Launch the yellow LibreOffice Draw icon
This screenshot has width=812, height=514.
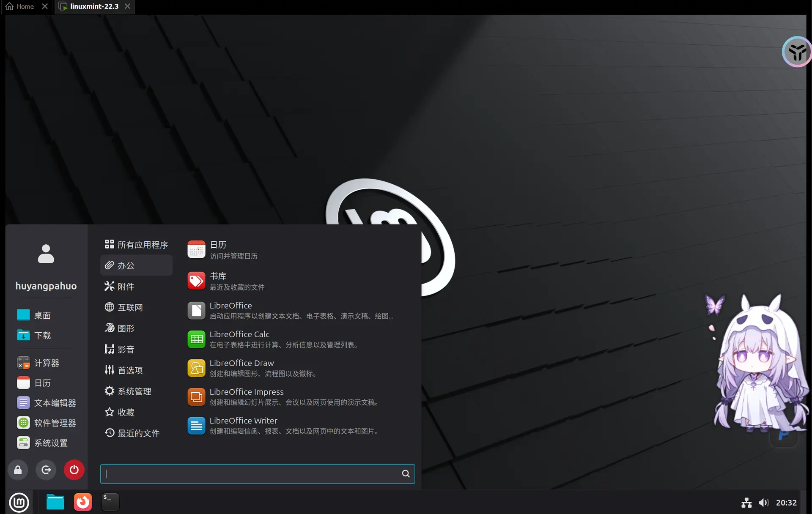point(196,368)
